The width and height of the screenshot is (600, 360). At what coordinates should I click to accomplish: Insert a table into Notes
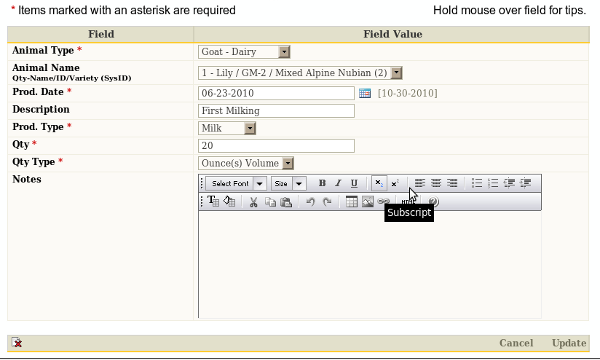[x=351, y=202]
